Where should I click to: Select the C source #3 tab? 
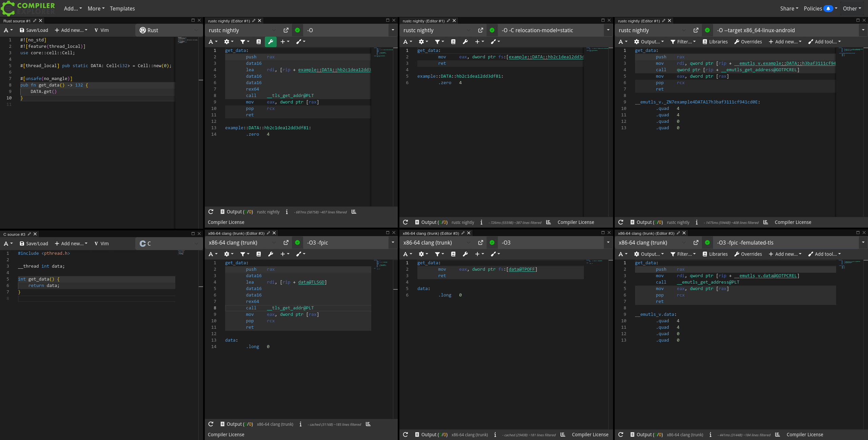tap(14, 234)
